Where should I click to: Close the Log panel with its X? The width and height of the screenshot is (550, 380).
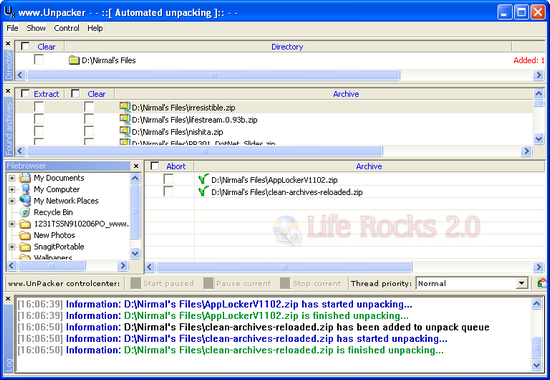click(8, 299)
